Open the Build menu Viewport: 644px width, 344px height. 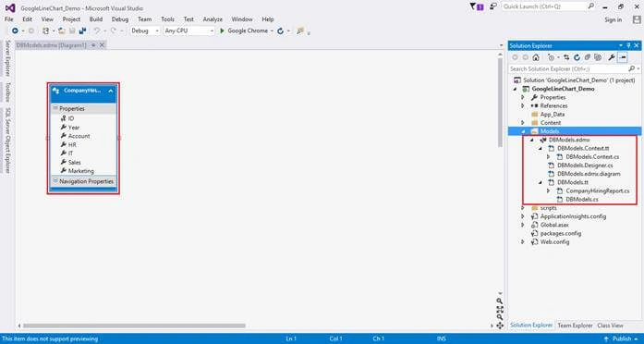[x=96, y=19]
